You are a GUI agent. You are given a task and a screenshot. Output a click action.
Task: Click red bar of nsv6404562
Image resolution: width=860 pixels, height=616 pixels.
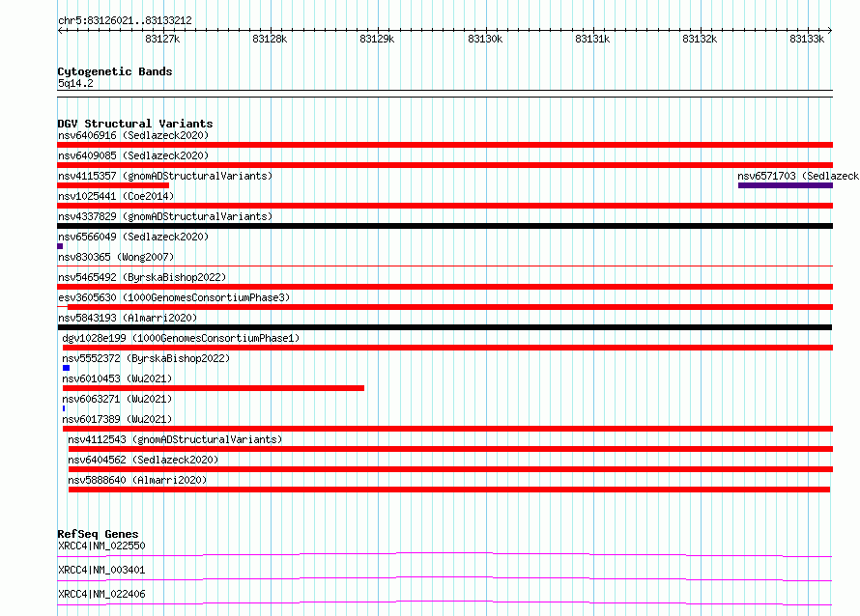[450, 469]
